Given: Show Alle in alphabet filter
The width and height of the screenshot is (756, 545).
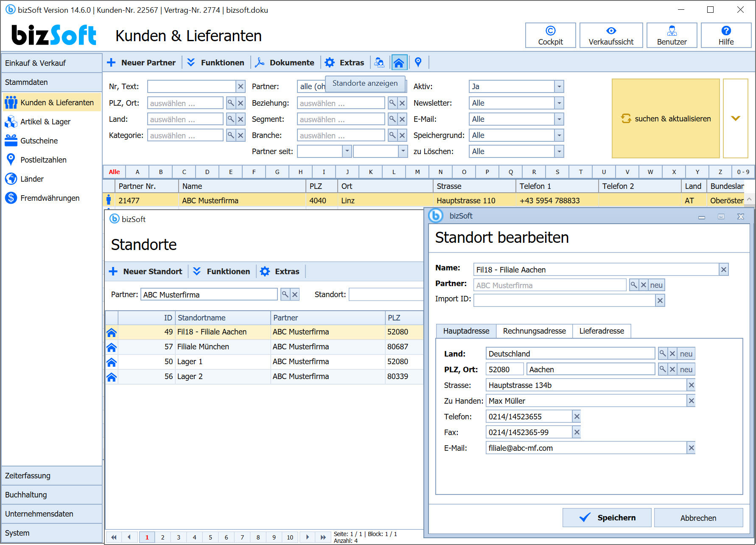Looking at the screenshot, I should pos(114,172).
